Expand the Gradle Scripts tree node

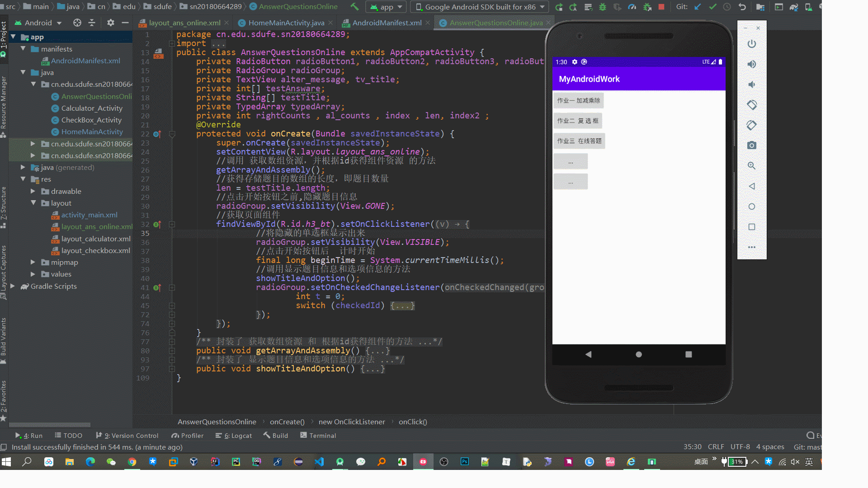(x=13, y=286)
